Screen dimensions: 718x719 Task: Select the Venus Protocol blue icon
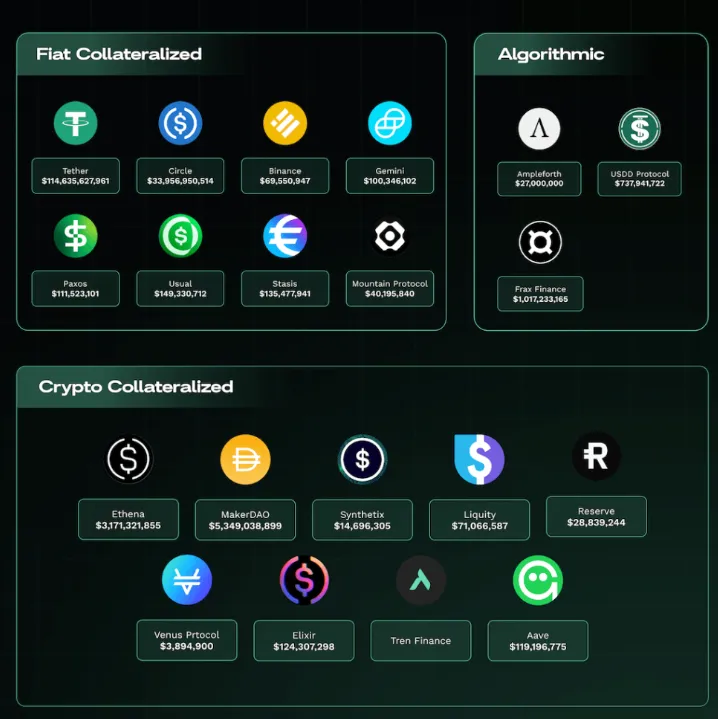pyautogui.click(x=187, y=580)
